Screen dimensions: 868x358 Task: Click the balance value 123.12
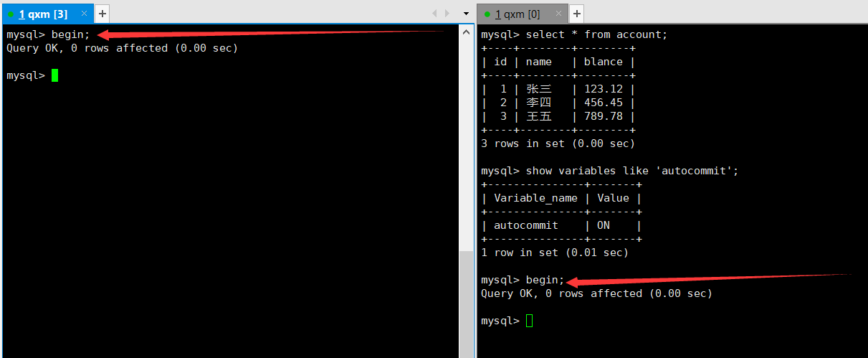tap(603, 89)
